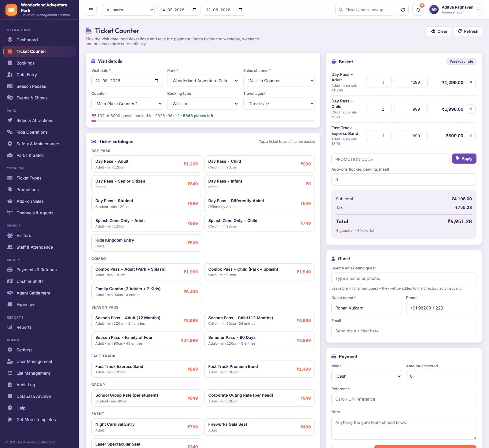Open Counter dropdown Main Plaza Counter 1
The height and width of the screenshot is (448, 489).
point(127,104)
